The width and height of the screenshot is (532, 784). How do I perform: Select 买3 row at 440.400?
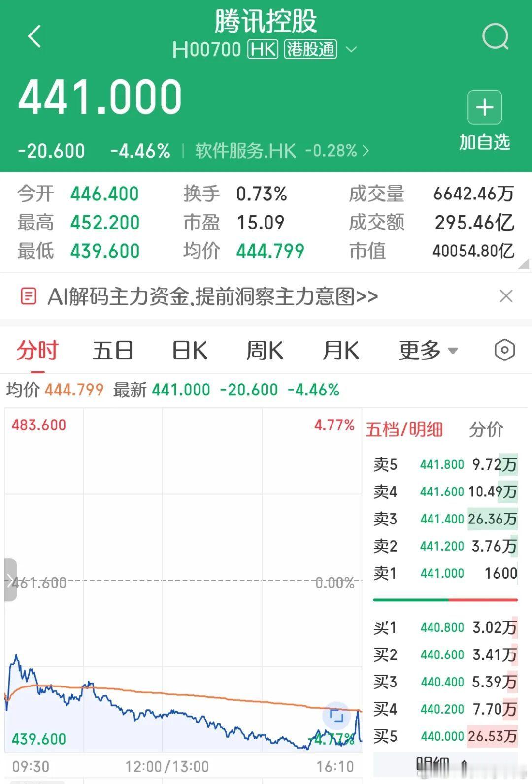click(x=445, y=682)
